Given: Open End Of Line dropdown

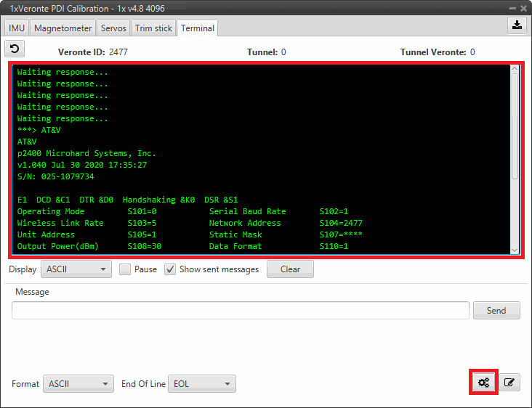Looking at the screenshot, I should pyautogui.click(x=201, y=383).
